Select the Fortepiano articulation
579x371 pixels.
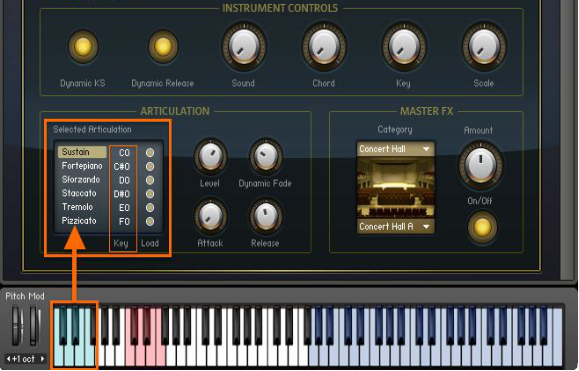click(82, 166)
